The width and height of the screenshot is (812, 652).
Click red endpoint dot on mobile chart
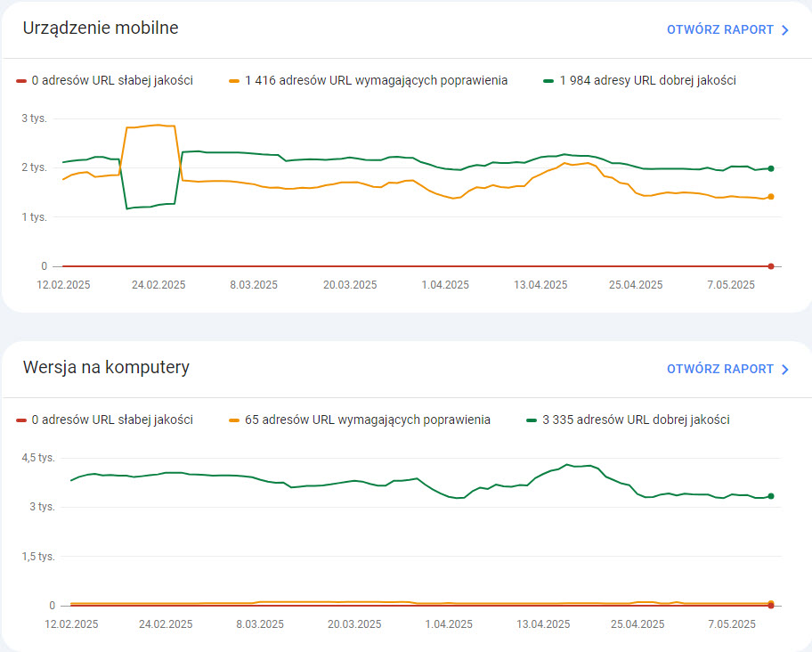pyautogui.click(x=771, y=266)
